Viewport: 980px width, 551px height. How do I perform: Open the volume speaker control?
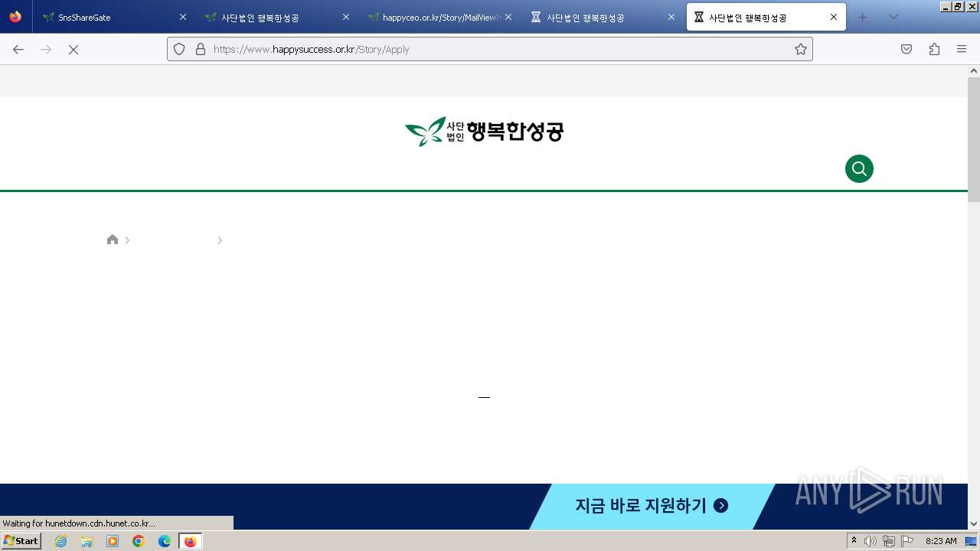coord(871,541)
